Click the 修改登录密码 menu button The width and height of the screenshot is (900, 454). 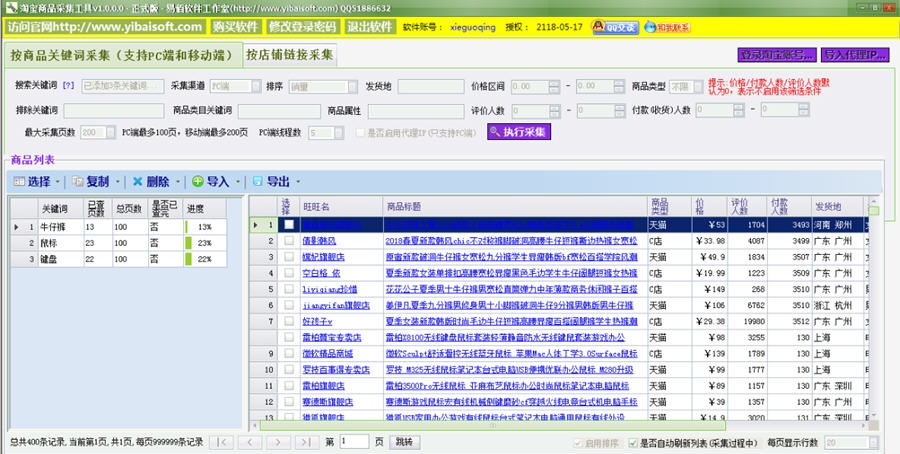click(x=302, y=27)
